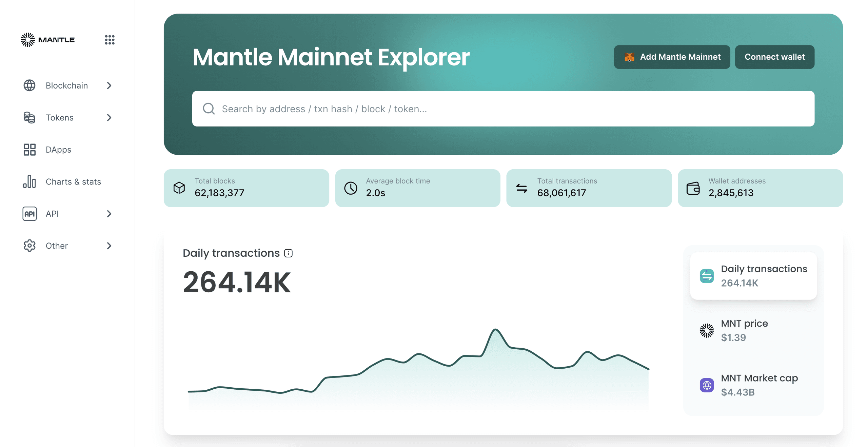
Task: Click the Tokens menu icon
Action: click(x=29, y=117)
